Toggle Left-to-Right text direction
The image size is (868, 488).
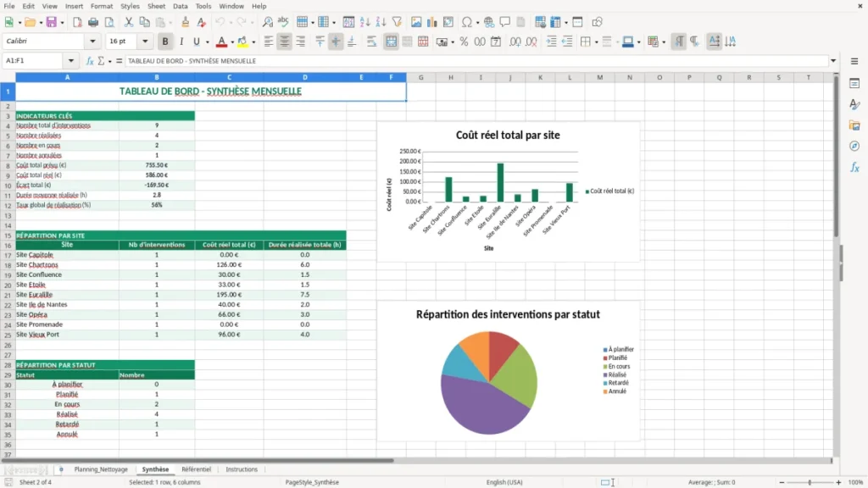point(679,42)
